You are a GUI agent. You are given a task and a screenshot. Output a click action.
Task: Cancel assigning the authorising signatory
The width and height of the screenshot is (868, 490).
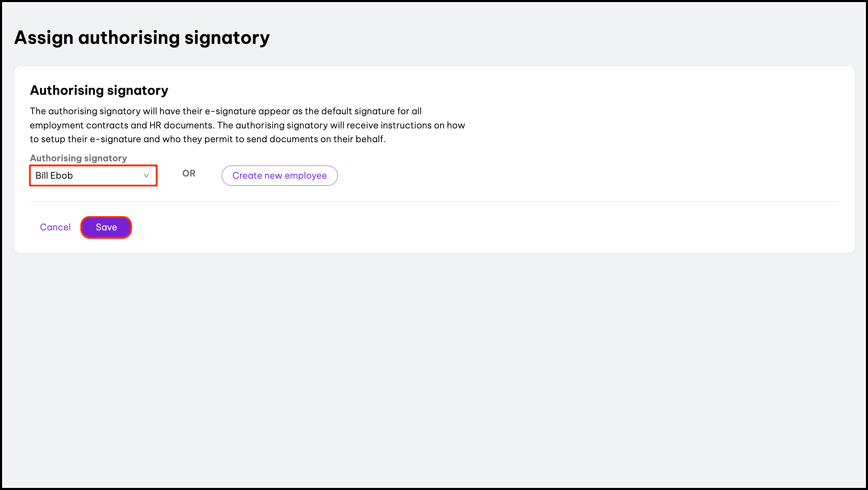tap(55, 227)
